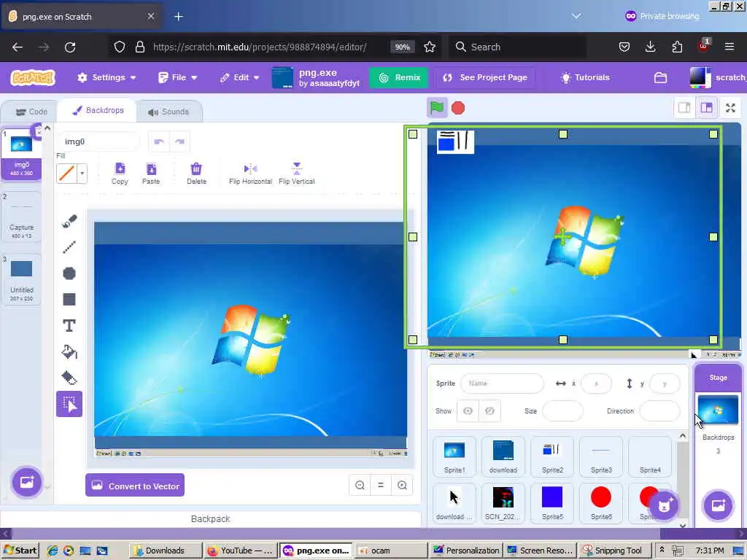The height and width of the screenshot is (560, 747).
Task: Click Choose a Backdrop button under Stage
Action: click(718, 505)
